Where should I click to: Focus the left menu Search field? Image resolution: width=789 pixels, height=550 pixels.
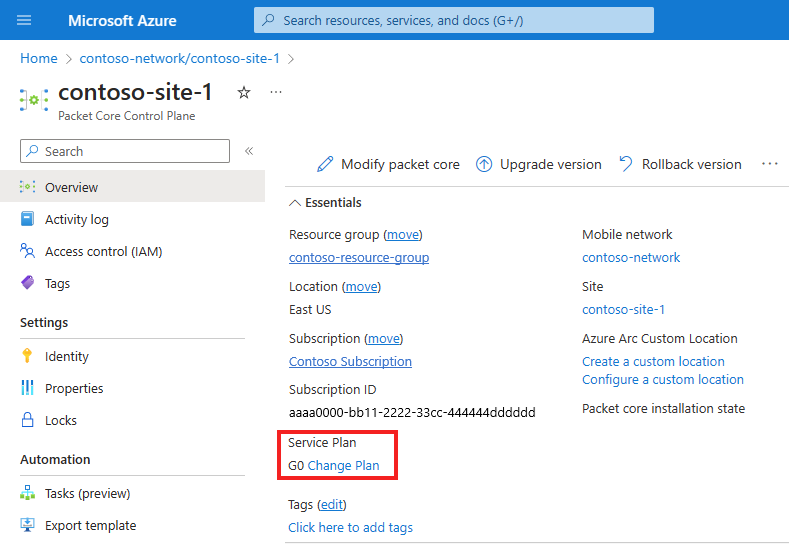coord(125,151)
